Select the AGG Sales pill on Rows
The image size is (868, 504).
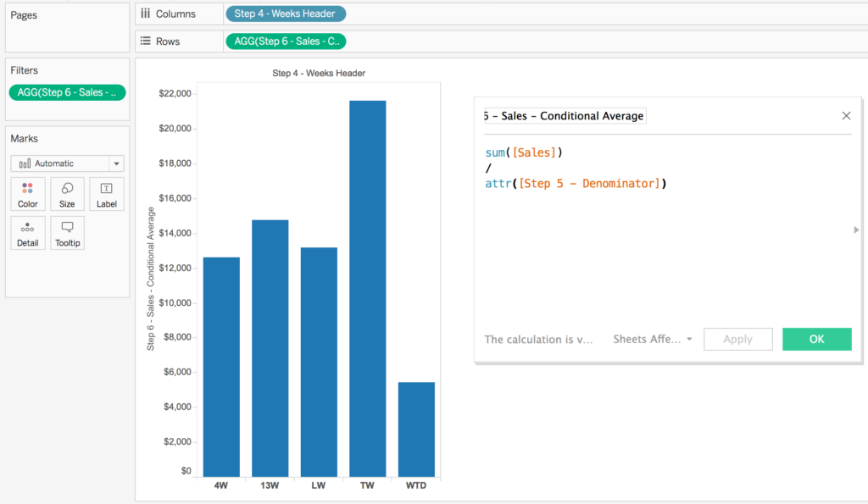click(x=286, y=41)
